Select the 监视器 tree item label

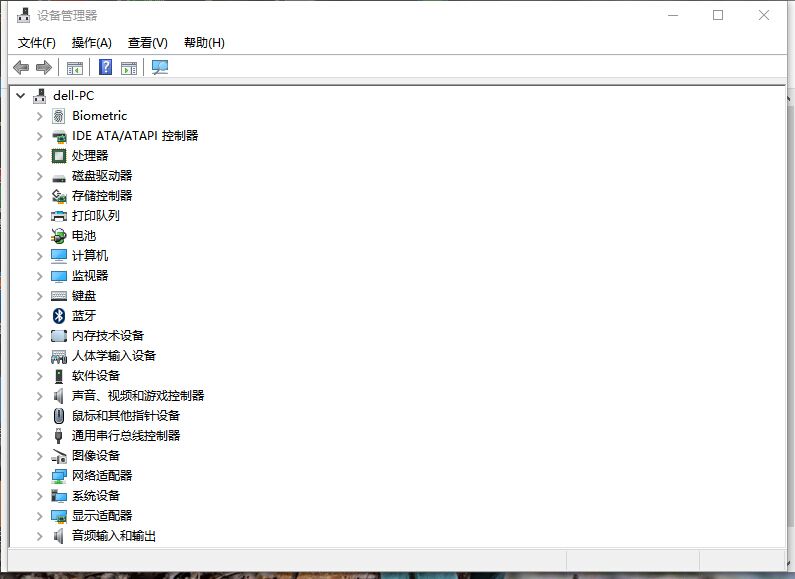tap(90, 276)
